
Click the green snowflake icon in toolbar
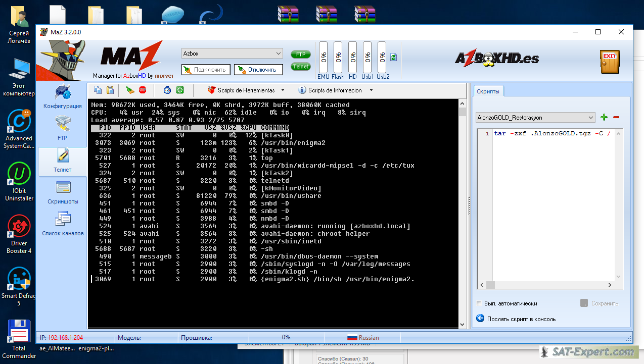coord(179,90)
